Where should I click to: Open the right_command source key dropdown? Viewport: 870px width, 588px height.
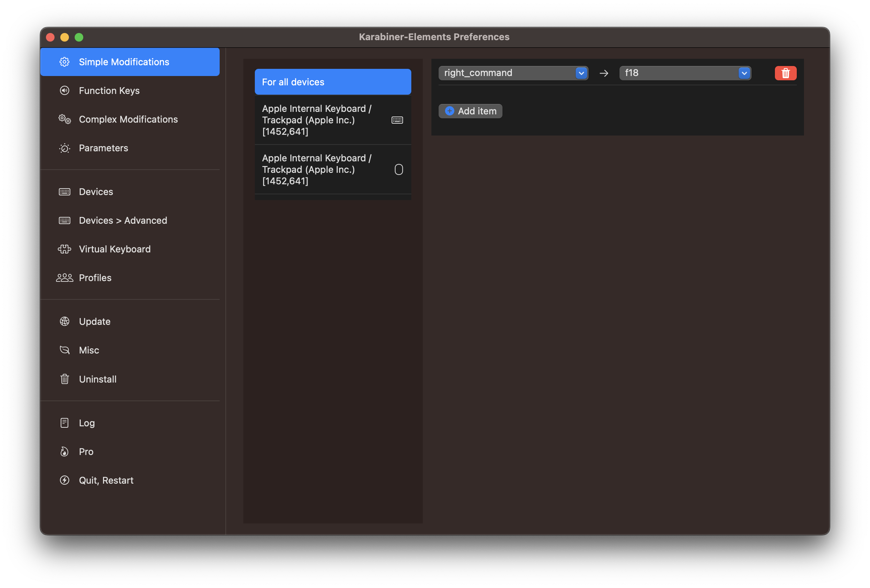coord(513,73)
